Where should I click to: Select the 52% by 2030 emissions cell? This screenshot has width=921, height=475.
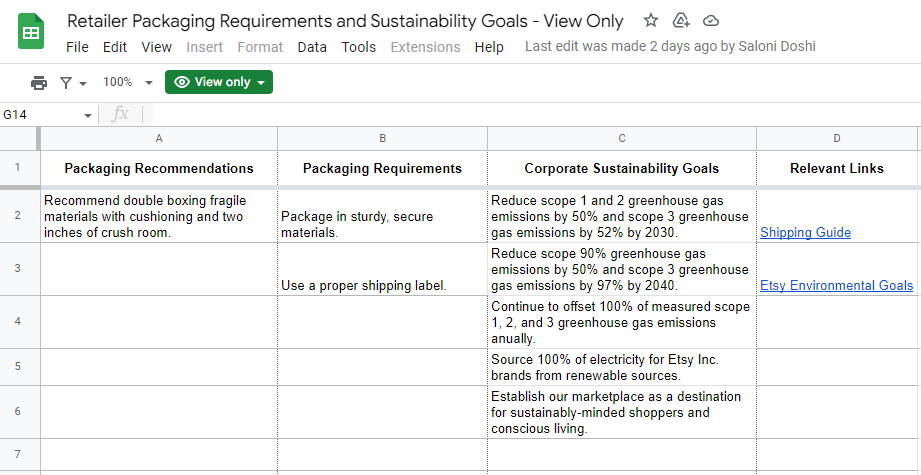pos(622,216)
